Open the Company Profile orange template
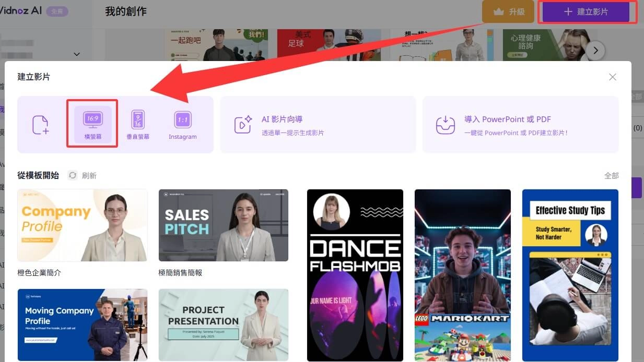This screenshot has height=362, width=644. click(83, 225)
